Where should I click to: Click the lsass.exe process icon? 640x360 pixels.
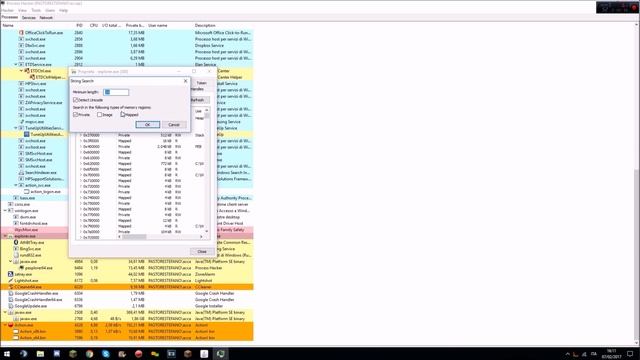tap(16, 198)
